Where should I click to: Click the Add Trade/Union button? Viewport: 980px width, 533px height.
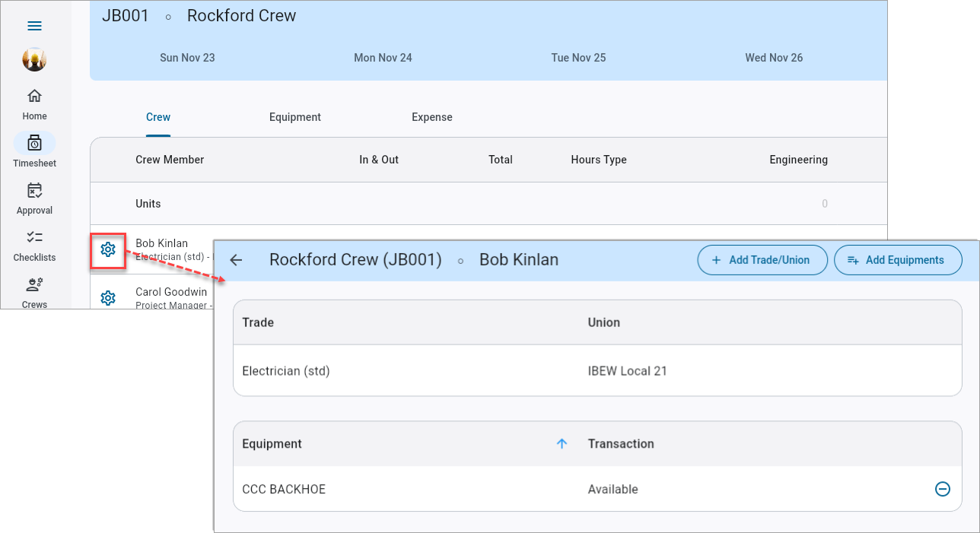click(762, 260)
